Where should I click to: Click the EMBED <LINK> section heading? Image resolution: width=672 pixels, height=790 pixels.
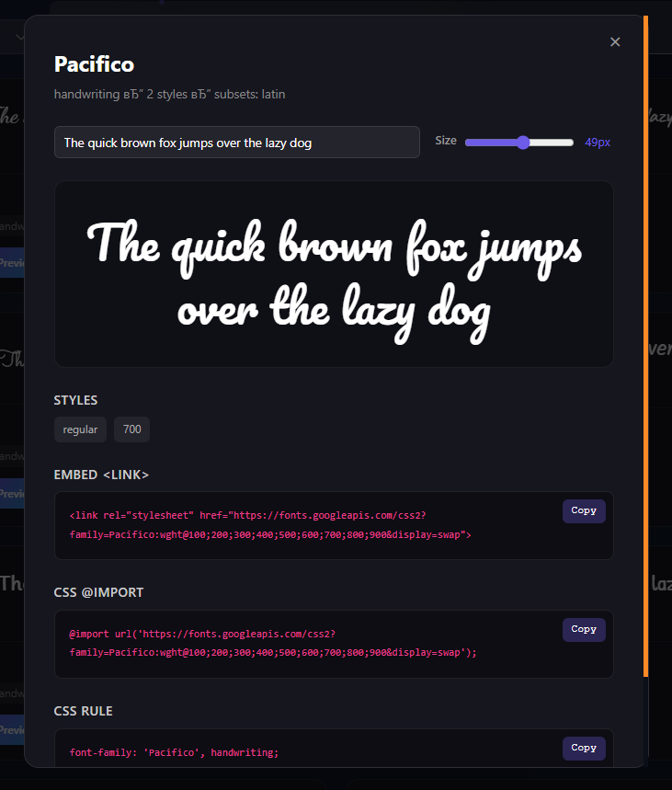pyautogui.click(x=101, y=475)
